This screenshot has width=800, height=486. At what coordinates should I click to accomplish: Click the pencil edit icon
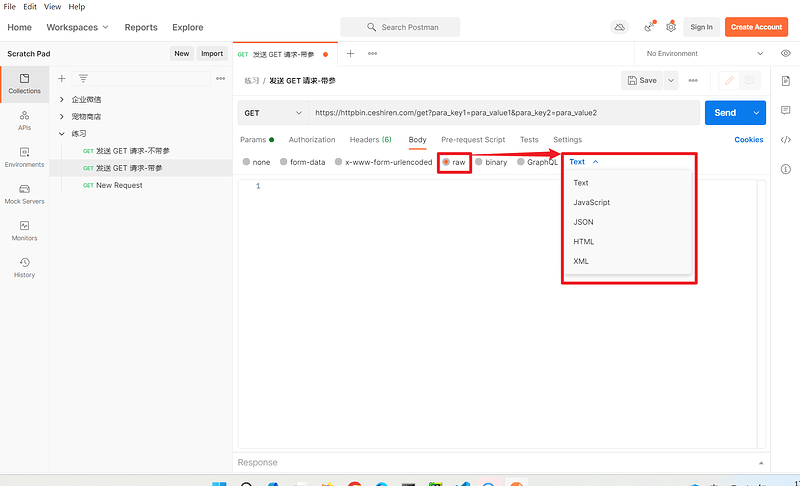click(x=729, y=81)
